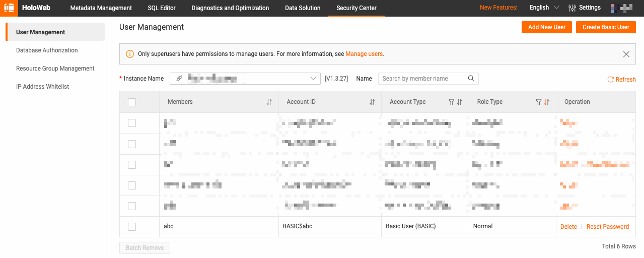
Task: Check the fifth table row checkbox
Action: click(x=132, y=206)
